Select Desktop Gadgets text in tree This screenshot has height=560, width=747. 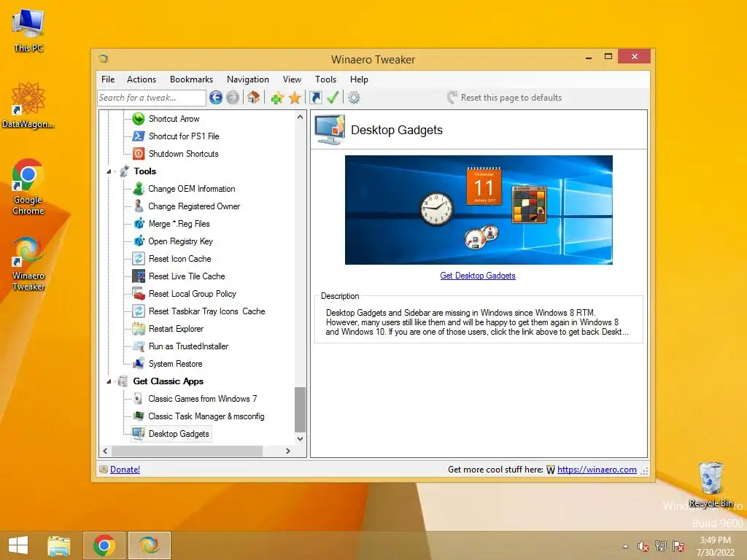179,434
